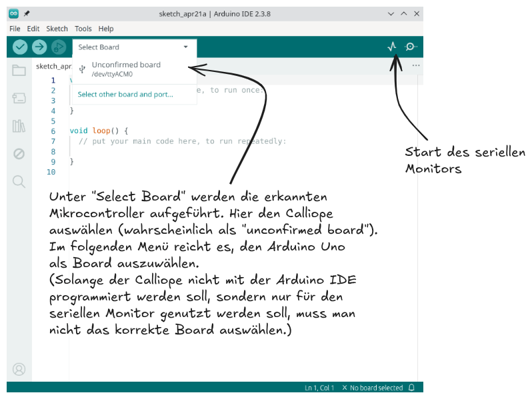Click the closing brace on line 4
This screenshot has width=532, height=399.
(x=71, y=111)
